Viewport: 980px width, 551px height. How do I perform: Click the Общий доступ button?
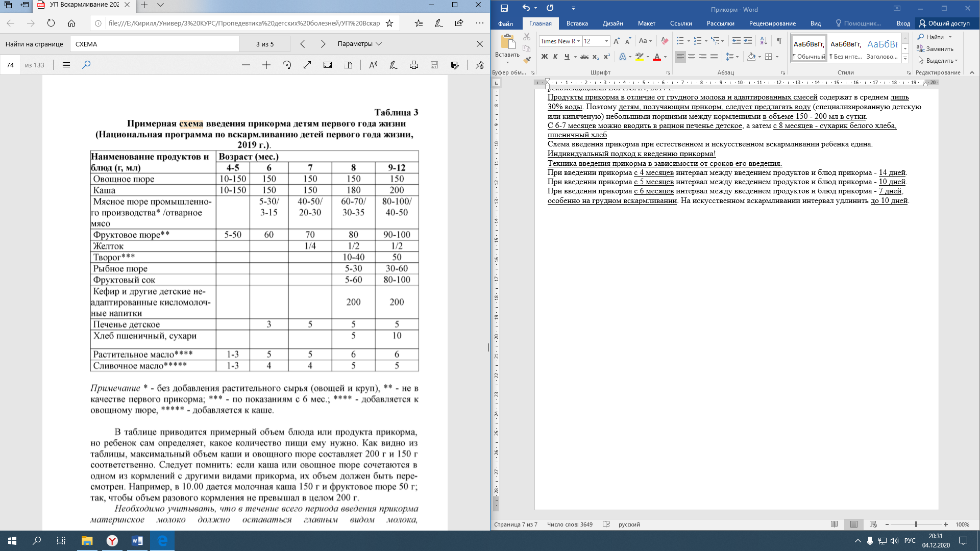click(944, 23)
